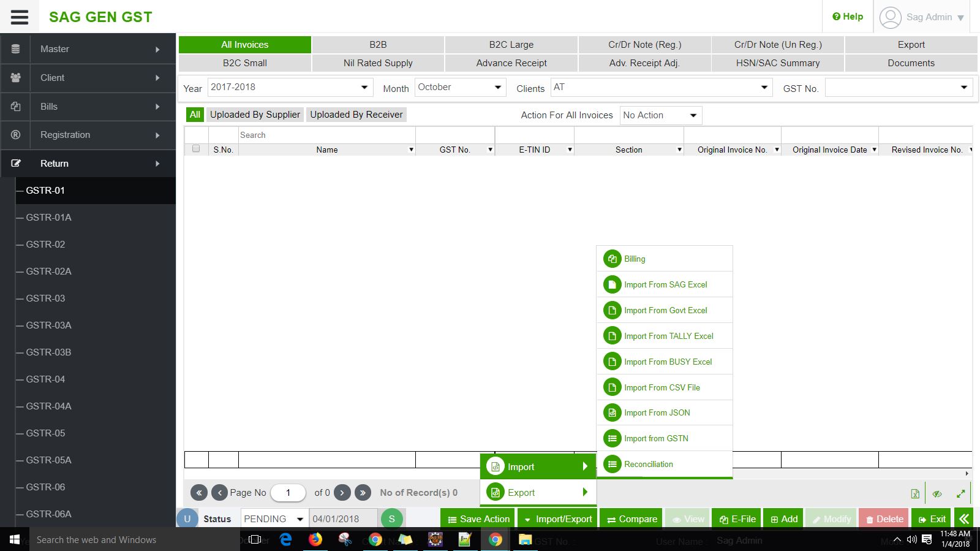This screenshot has height=551, width=980.
Task: Open the Clients dropdown
Action: click(661, 87)
